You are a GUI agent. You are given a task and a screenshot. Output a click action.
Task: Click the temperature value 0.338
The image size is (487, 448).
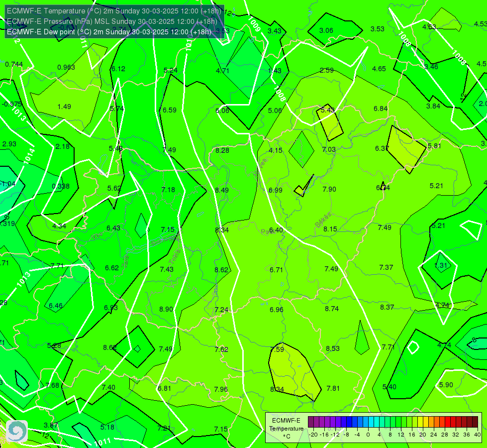click(61, 186)
